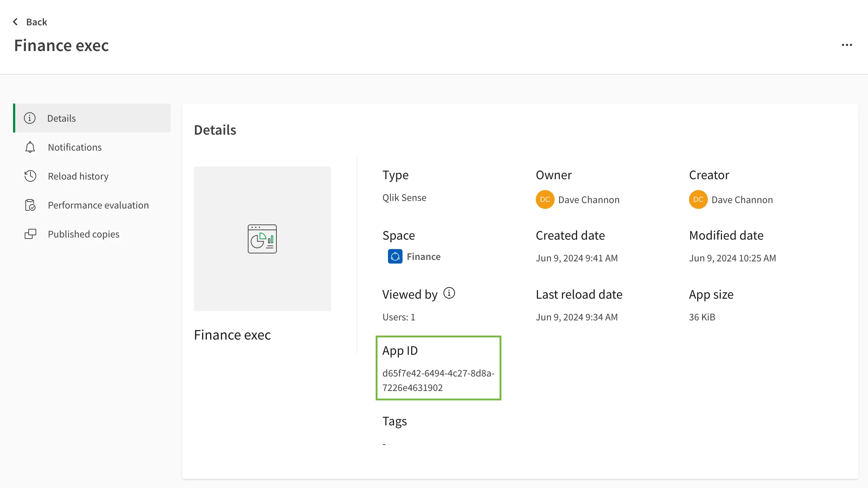Click the back chevron arrow icon
The image size is (868, 488).
tap(15, 21)
